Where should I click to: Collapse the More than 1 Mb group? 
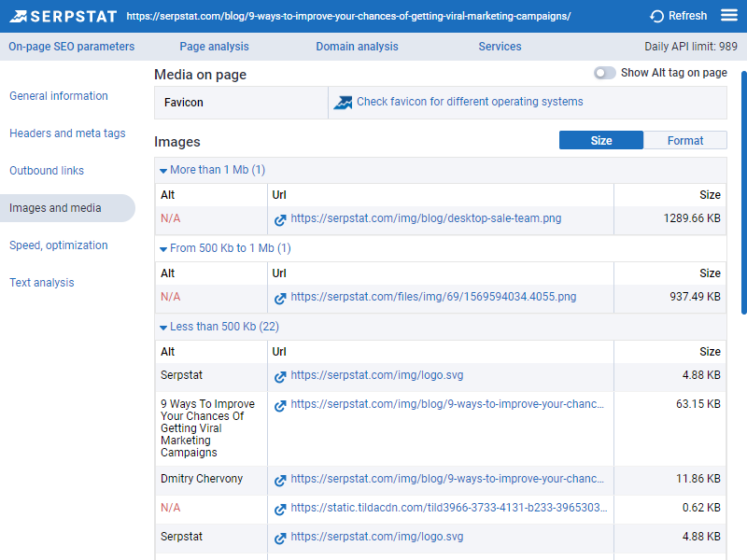(213, 170)
